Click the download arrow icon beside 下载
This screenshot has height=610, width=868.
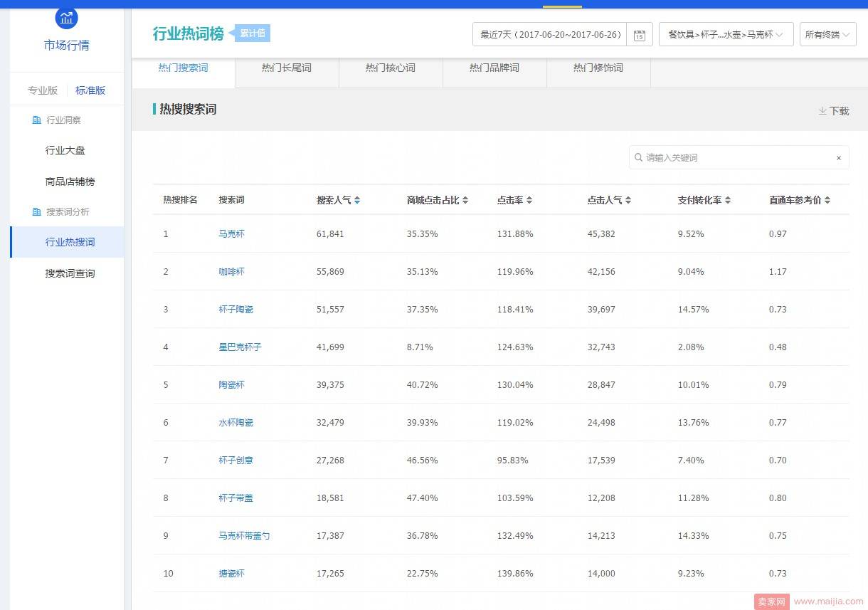coord(822,111)
